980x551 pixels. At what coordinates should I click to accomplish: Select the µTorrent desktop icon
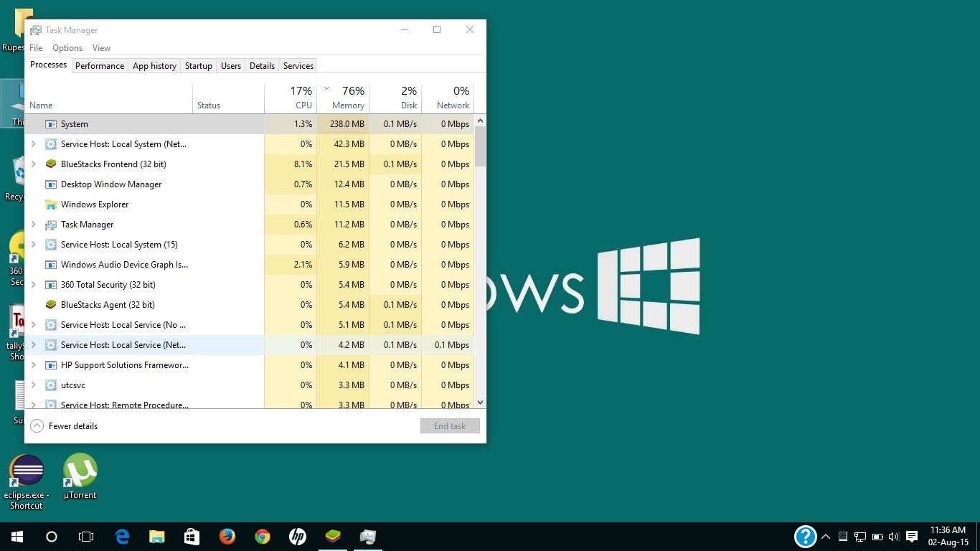[x=80, y=476]
